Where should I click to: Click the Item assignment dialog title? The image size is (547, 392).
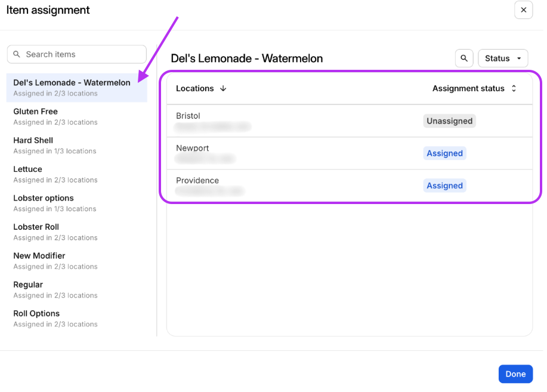pyautogui.click(x=48, y=10)
